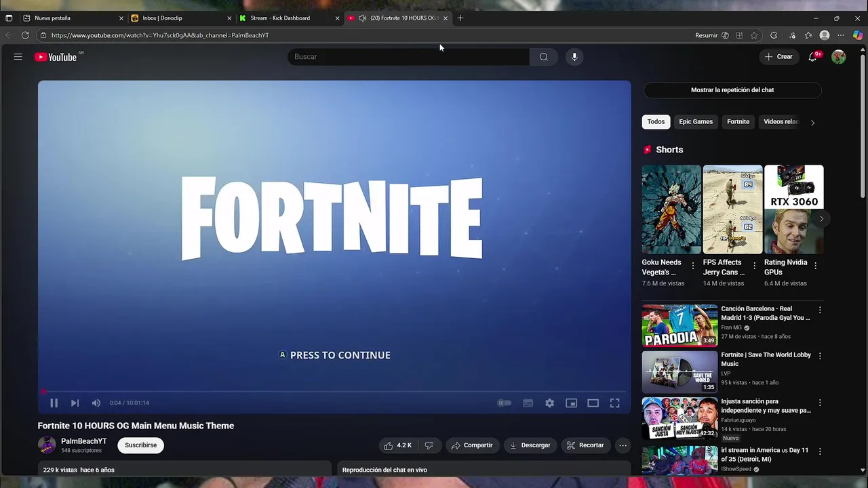The width and height of the screenshot is (868, 488).
Task: Go to YouTube home via logo
Action: pyautogui.click(x=56, y=57)
